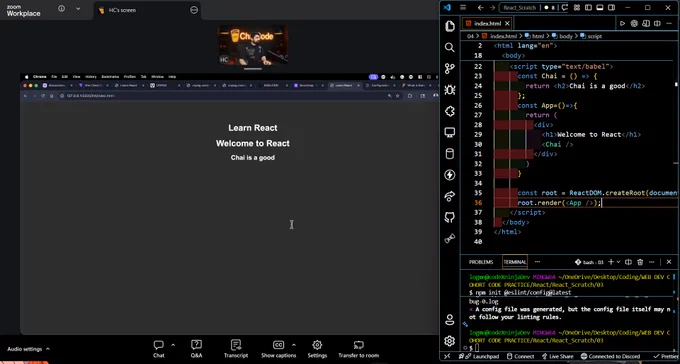The height and width of the screenshot is (364, 680).
Task: Click Transfer to room in Zoom
Action: pos(359,349)
